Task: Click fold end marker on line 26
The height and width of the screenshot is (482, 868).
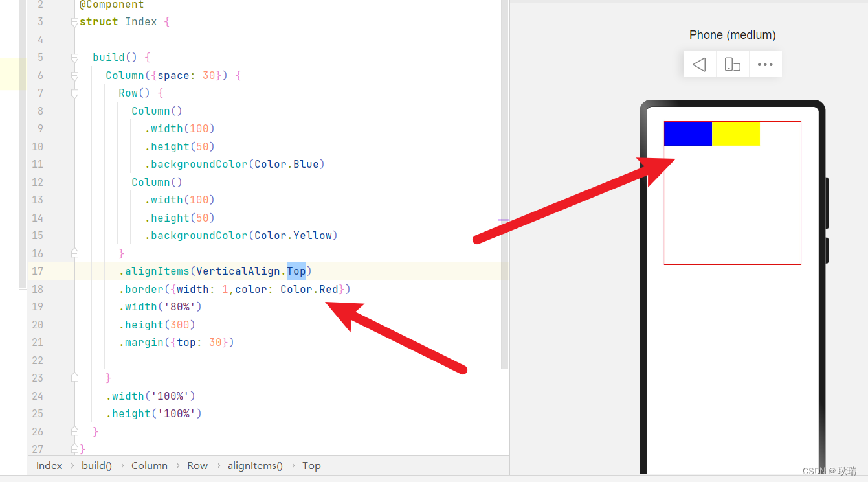Action: (x=75, y=431)
